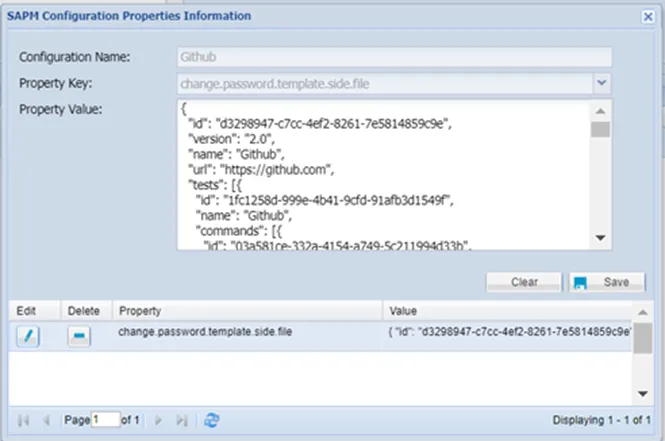Click the page number input field
Screen dimensions: 665x441
coord(106,420)
